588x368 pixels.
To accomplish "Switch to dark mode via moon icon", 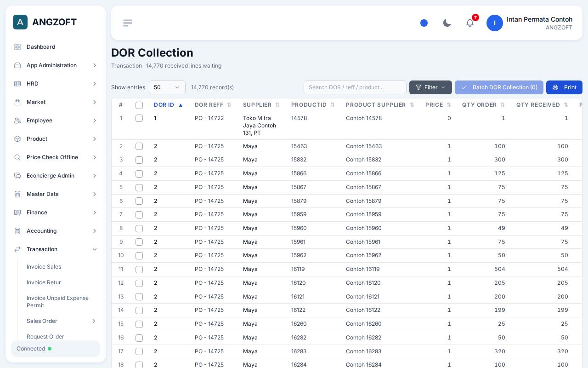I will coord(447,23).
